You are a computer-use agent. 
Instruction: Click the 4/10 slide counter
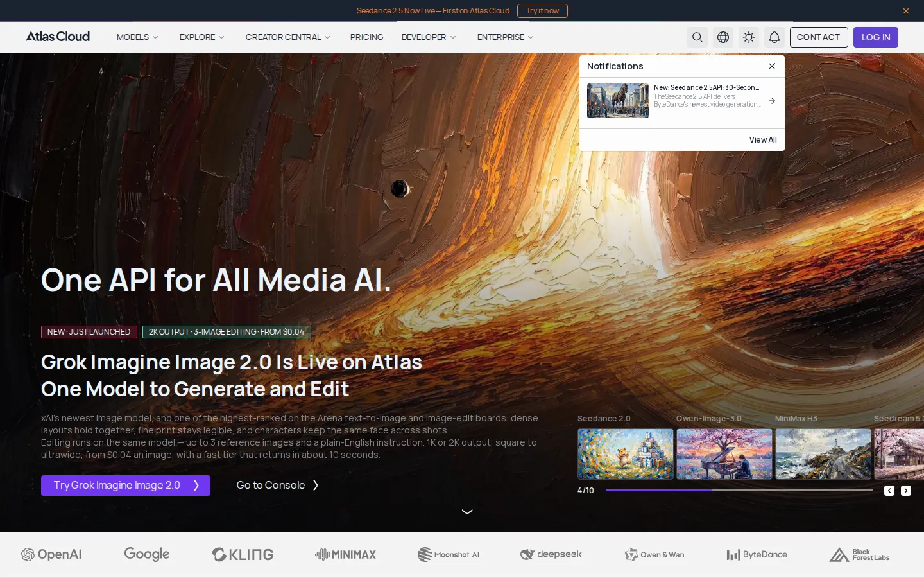coord(586,491)
